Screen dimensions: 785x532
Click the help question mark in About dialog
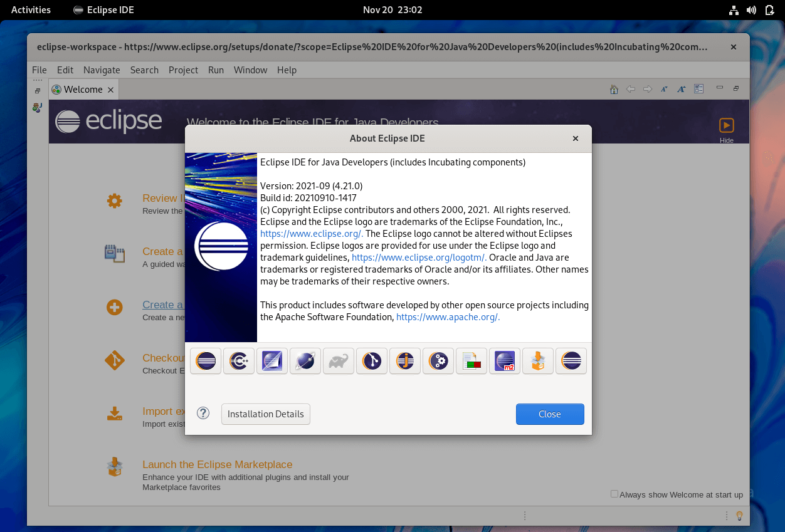click(203, 414)
